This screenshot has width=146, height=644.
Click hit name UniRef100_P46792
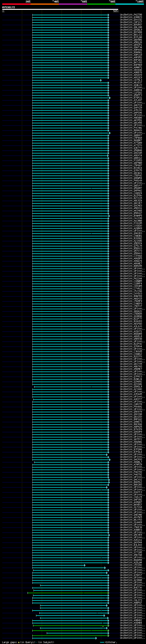(x=131, y=475)
